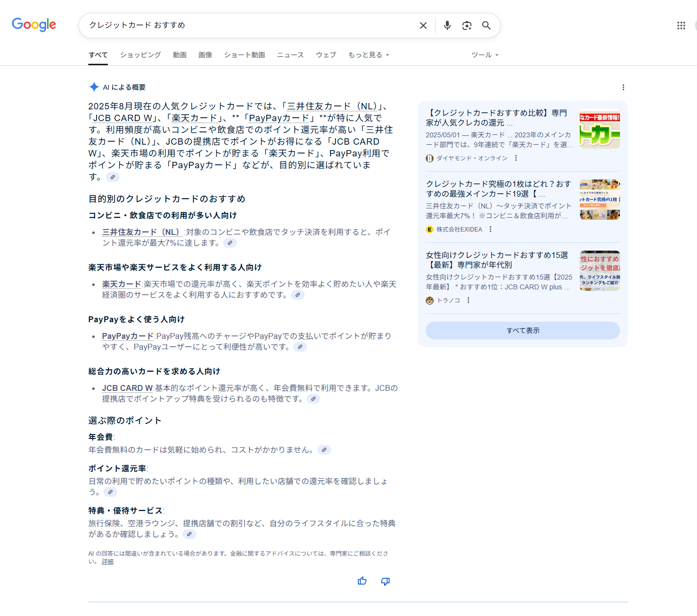Open 女性向けクレジットカードおすすめ15選 source article
The height and width of the screenshot is (616, 697).
[497, 260]
